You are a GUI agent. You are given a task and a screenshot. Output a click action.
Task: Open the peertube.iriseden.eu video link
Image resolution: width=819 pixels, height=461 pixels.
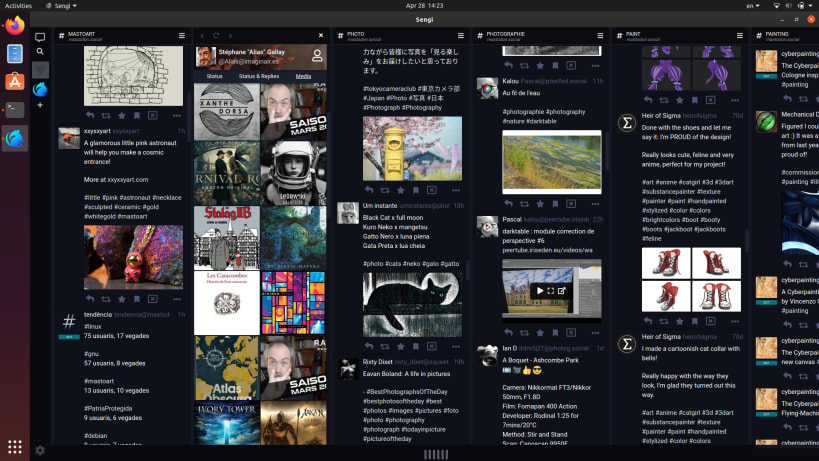(547, 250)
